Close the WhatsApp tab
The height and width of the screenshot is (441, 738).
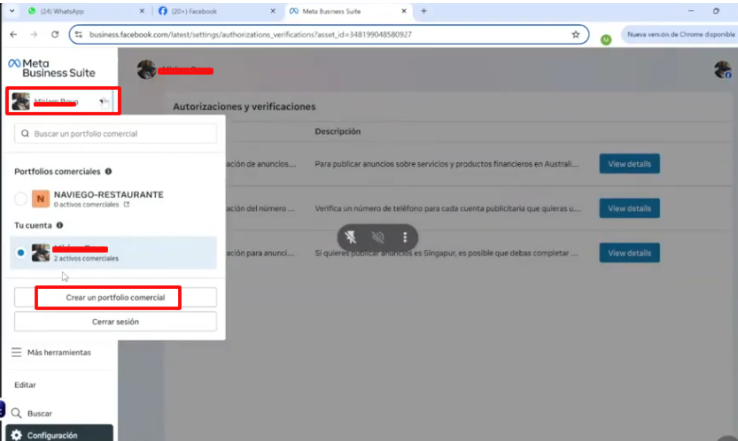click(x=142, y=11)
